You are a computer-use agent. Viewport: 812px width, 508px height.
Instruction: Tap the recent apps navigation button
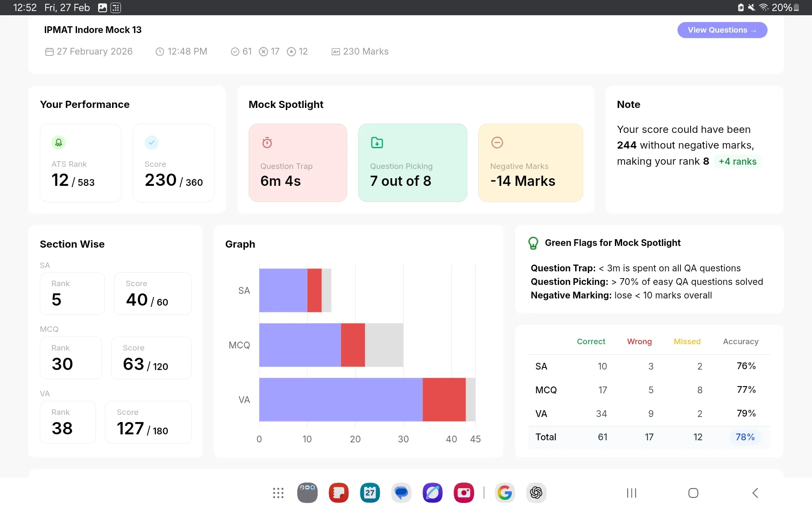click(631, 493)
